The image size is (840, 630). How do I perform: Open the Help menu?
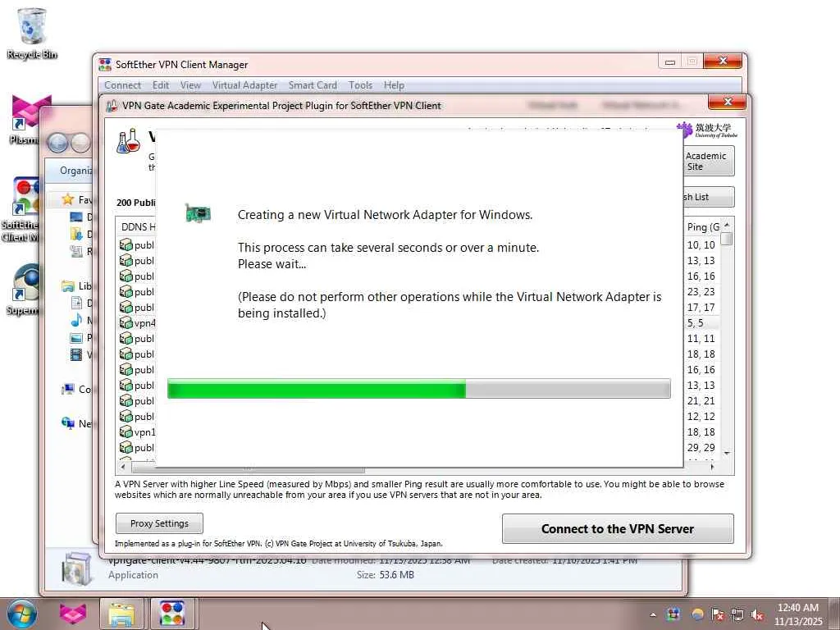pyautogui.click(x=394, y=85)
